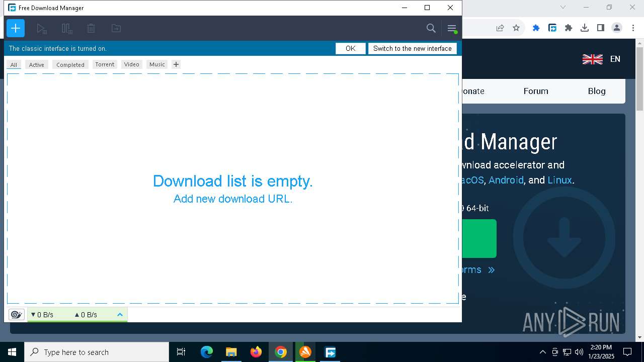644x362 pixels.
Task: Launch Microsoft Edge from taskbar
Action: click(x=207, y=352)
